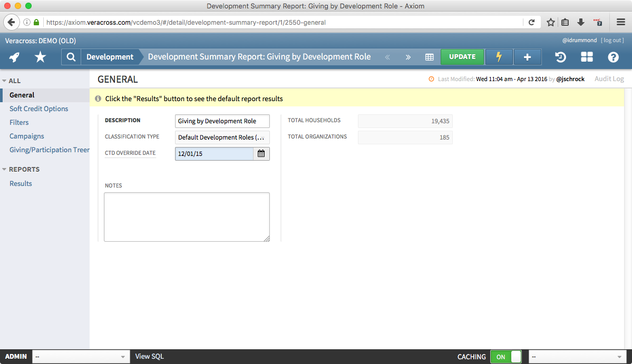
Task: Click the magnifying glass search icon
Action: (x=71, y=57)
